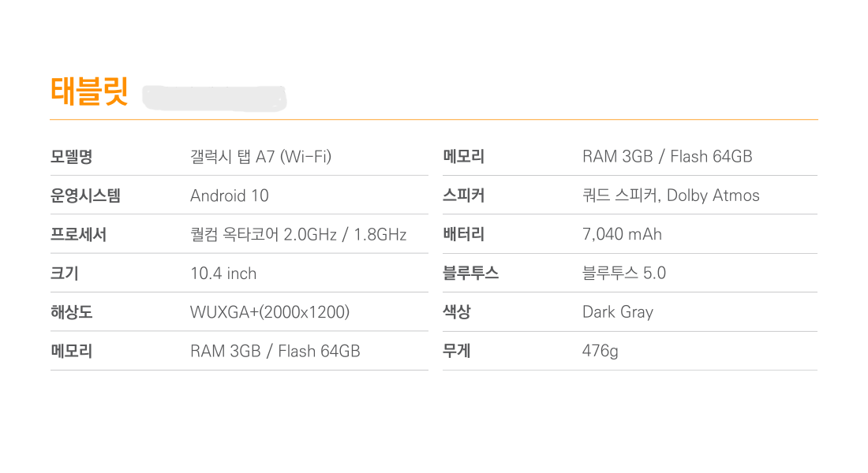
Task: Click the 블루투스 5.0 version value
Action: (624, 273)
